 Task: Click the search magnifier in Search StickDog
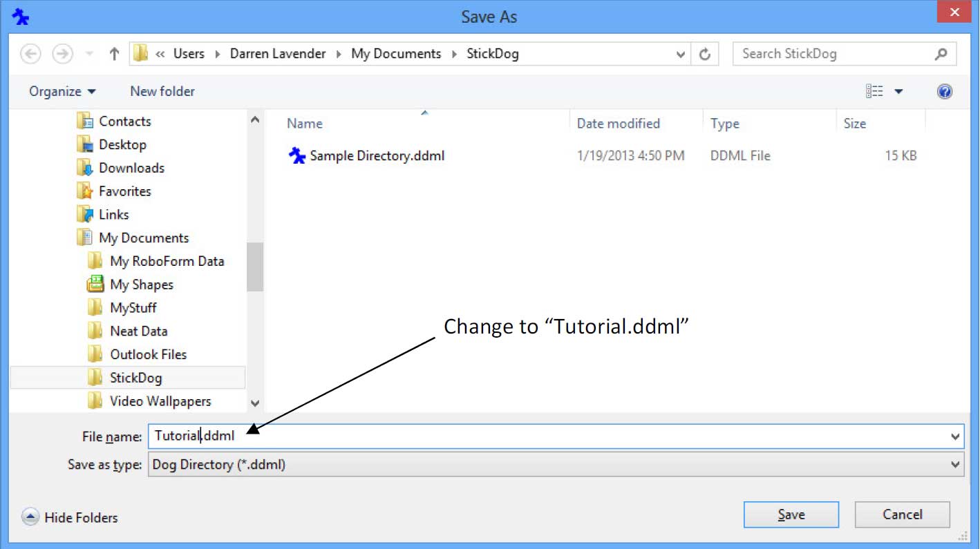941,53
